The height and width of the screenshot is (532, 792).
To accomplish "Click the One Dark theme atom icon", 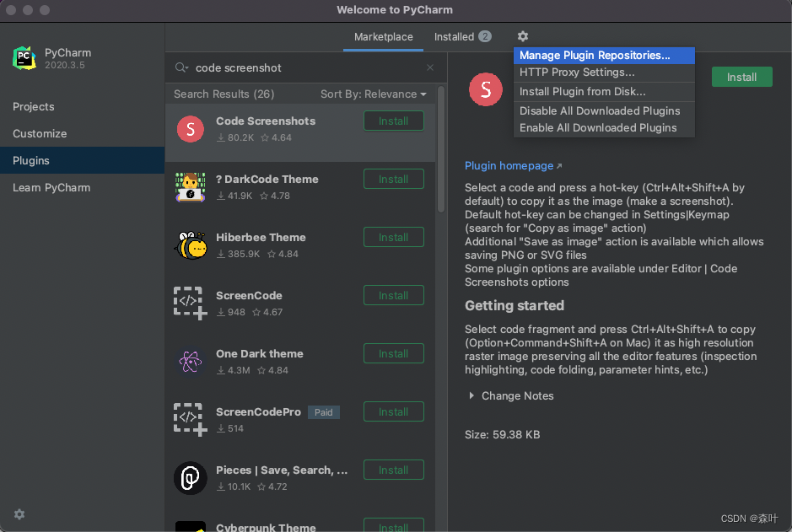I will pyautogui.click(x=191, y=362).
